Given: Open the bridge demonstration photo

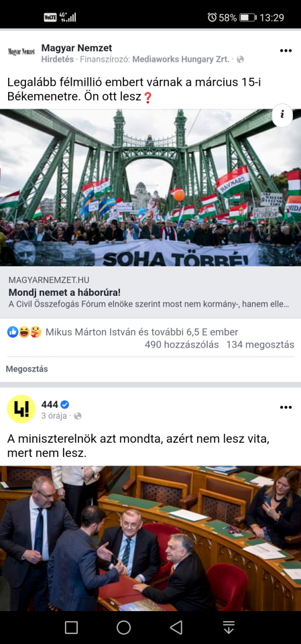Looking at the screenshot, I should pyautogui.click(x=150, y=188).
